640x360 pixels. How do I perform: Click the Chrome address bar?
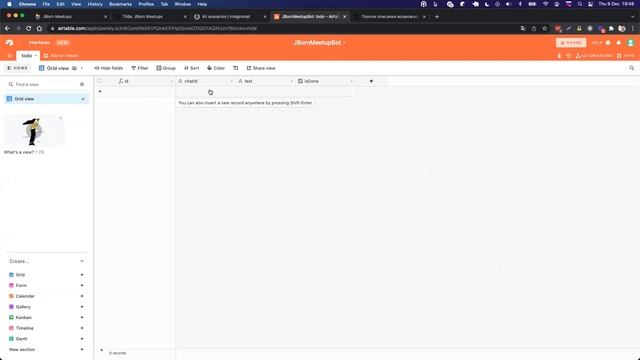[282, 29]
